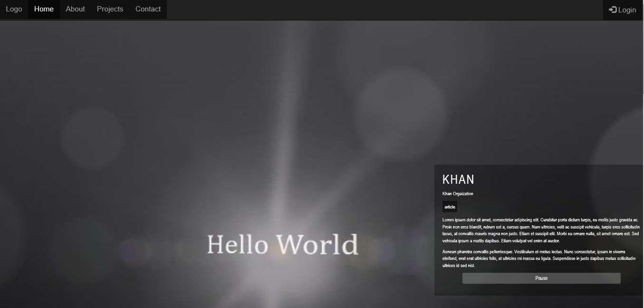Screen dimensions: 644x308
Task: Select the Logo brand item
Action: click(x=14, y=9)
